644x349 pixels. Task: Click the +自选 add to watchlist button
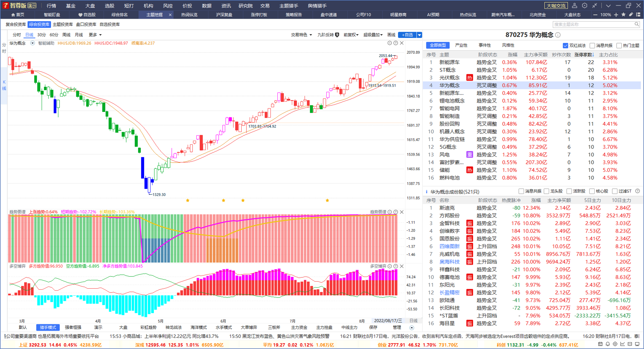(x=408, y=35)
